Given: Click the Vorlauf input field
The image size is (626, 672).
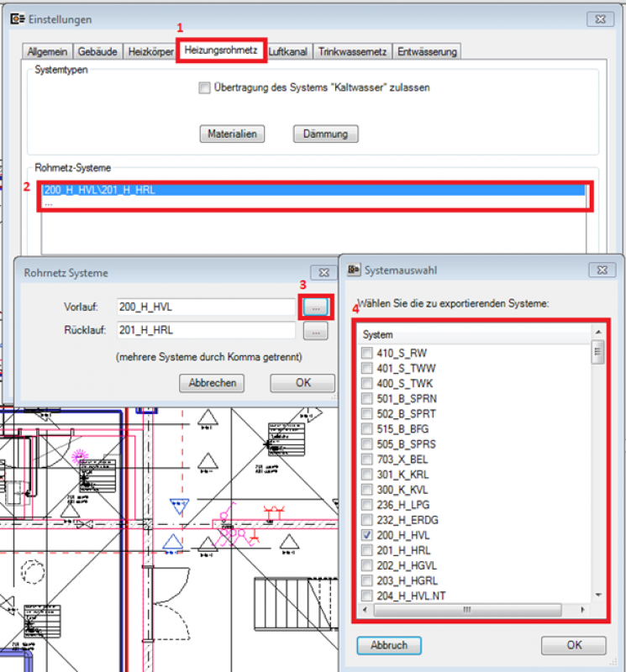Looking at the screenshot, I should click(206, 308).
